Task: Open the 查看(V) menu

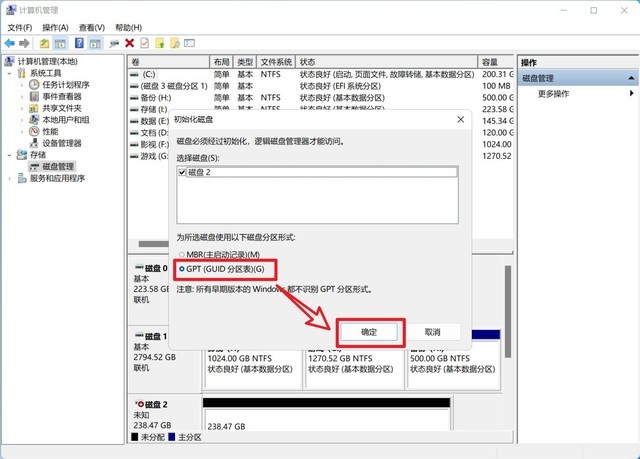Action: click(x=91, y=27)
